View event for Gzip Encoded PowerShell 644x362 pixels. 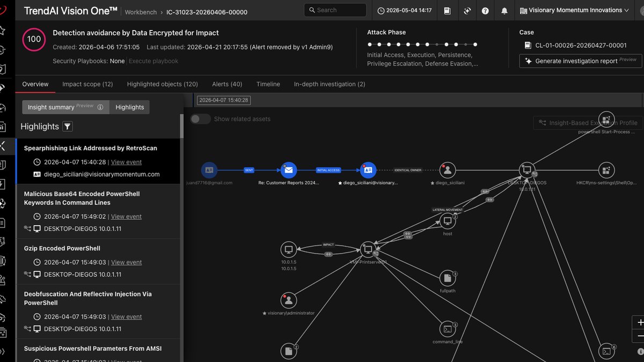(x=126, y=262)
